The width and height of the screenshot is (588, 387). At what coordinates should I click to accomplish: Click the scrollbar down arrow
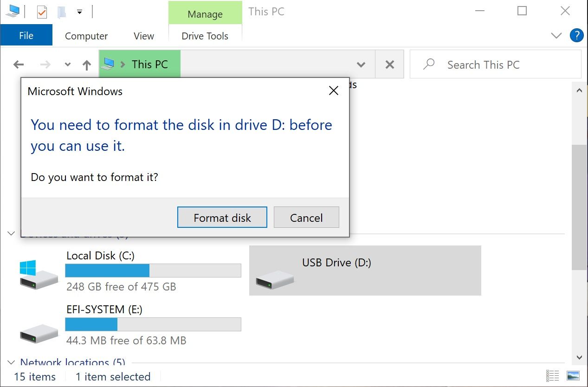(x=579, y=357)
